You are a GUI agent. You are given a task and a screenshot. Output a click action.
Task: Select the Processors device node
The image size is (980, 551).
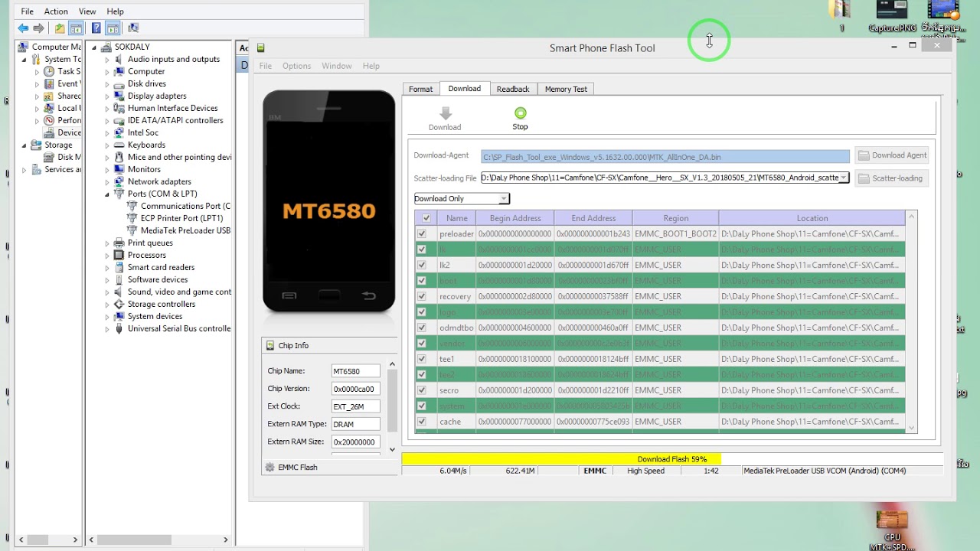coord(146,255)
